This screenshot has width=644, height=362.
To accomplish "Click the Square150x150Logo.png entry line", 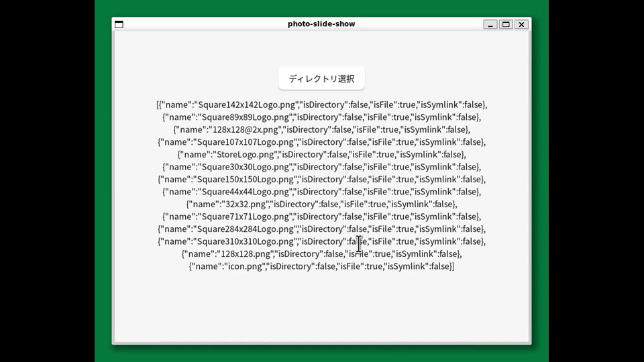I will tap(321, 180).
